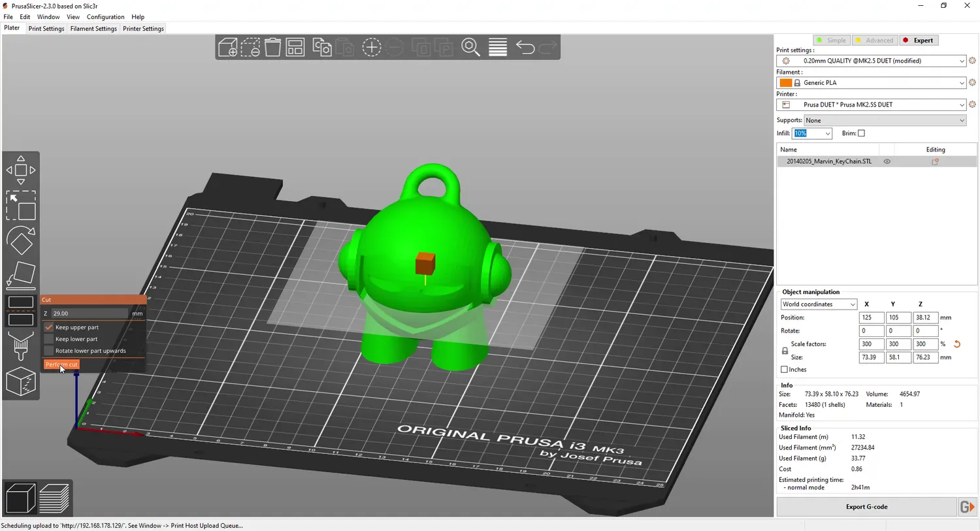This screenshot has height=531, width=980.
Task: Reset scale factors with the orange arrow
Action: [x=957, y=344]
